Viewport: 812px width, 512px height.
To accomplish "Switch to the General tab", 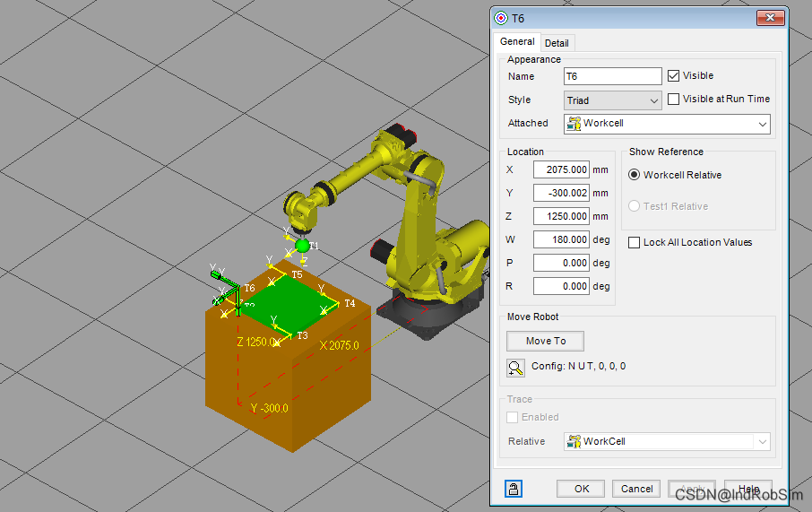I will (517, 41).
